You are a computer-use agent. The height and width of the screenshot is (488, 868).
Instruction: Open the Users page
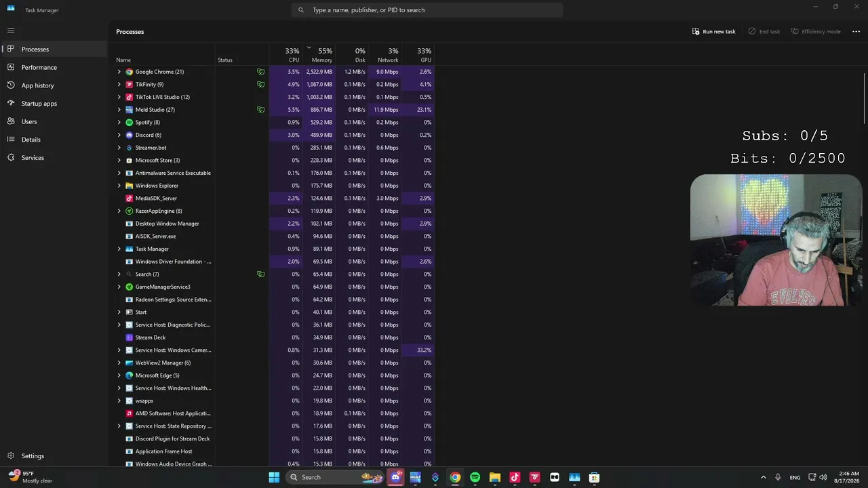pyautogui.click(x=54, y=121)
